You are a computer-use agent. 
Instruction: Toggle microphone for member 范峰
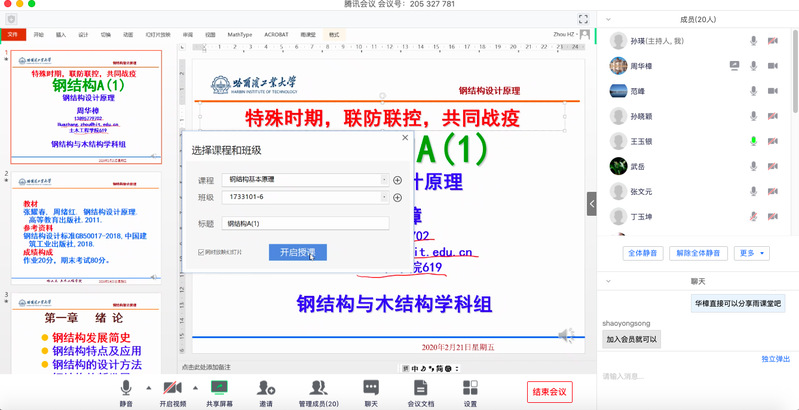pyautogui.click(x=754, y=91)
